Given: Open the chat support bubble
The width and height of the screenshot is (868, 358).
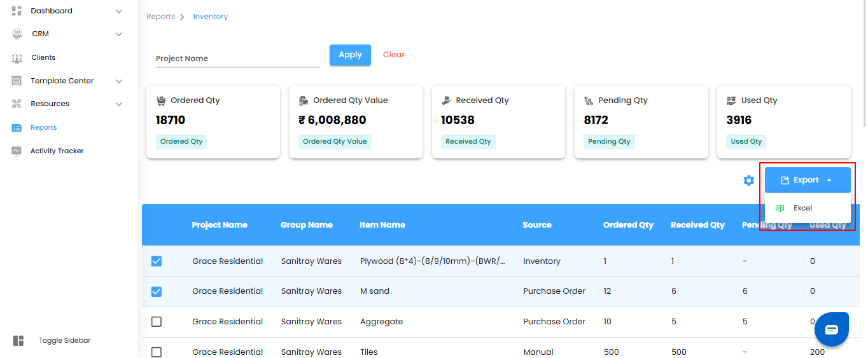Looking at the screenshot, I should 832,329.
